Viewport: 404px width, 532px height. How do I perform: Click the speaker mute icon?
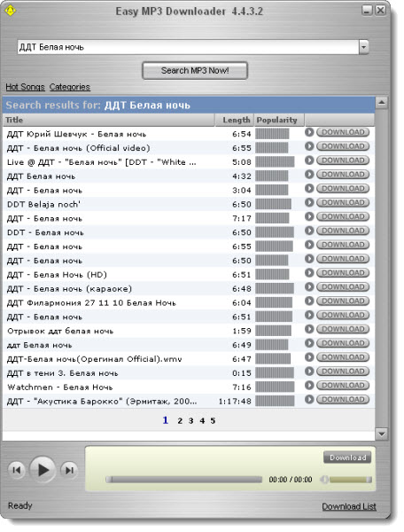coord(324,480)
